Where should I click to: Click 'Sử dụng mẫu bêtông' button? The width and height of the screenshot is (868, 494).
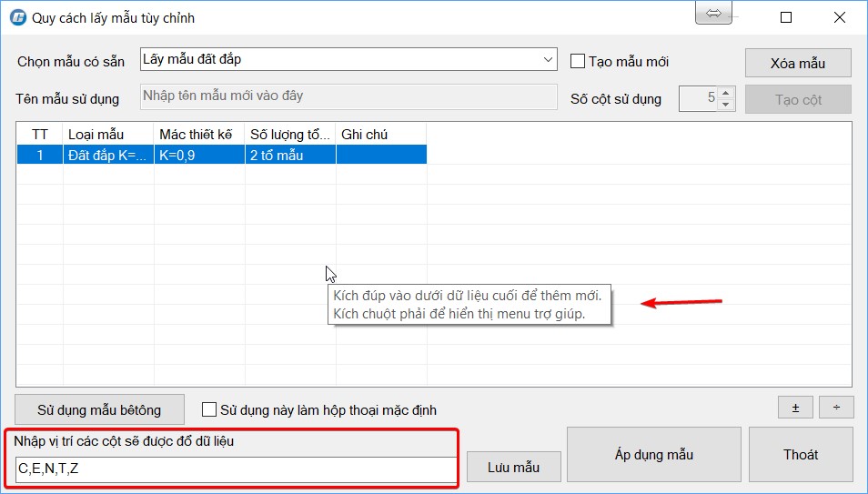pos(99,410)
